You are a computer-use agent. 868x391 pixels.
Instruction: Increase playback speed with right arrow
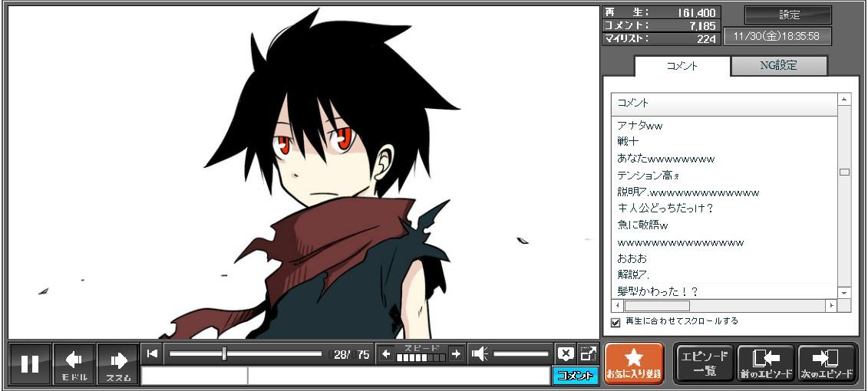(x=456, y=353)
